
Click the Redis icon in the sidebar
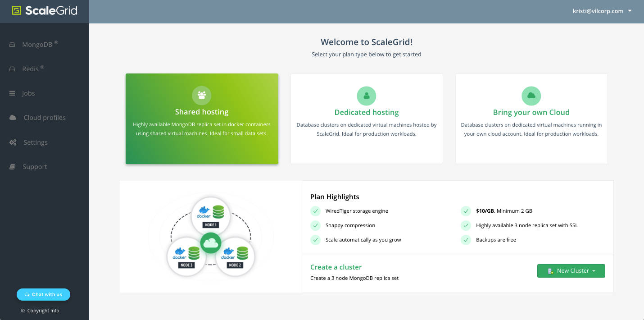point(13,69)
